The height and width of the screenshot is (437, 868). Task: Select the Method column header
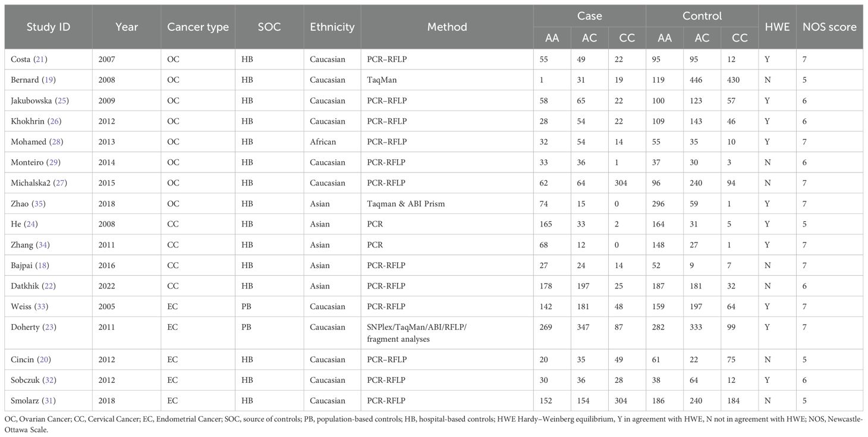click(447, 27)
